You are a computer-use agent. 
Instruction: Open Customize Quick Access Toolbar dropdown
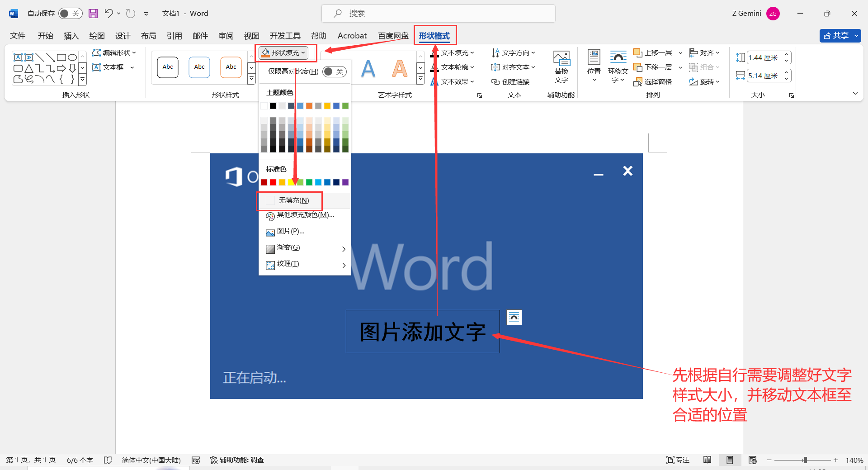(x=146, y=14)
